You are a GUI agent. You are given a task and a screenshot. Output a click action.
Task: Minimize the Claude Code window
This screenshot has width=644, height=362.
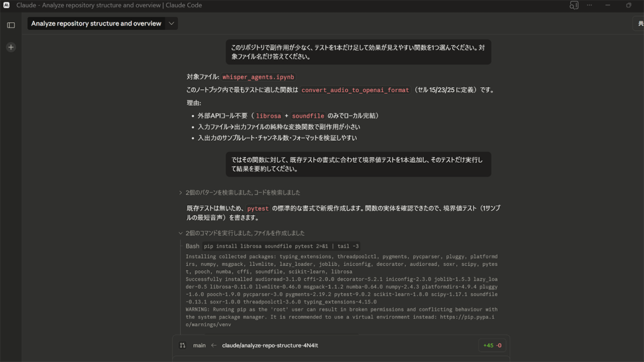(x=608, y=5)
